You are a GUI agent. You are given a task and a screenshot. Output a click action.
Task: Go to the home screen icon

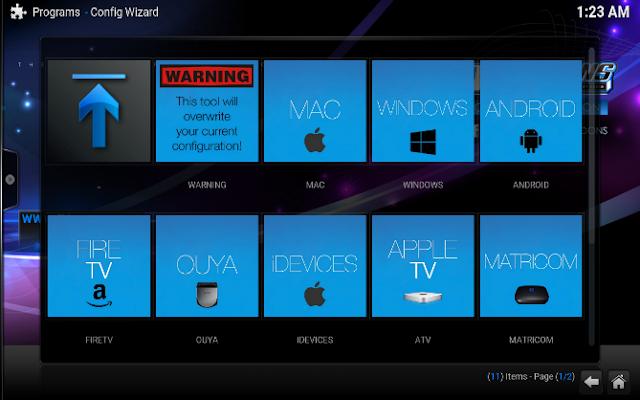coord(618,382)
